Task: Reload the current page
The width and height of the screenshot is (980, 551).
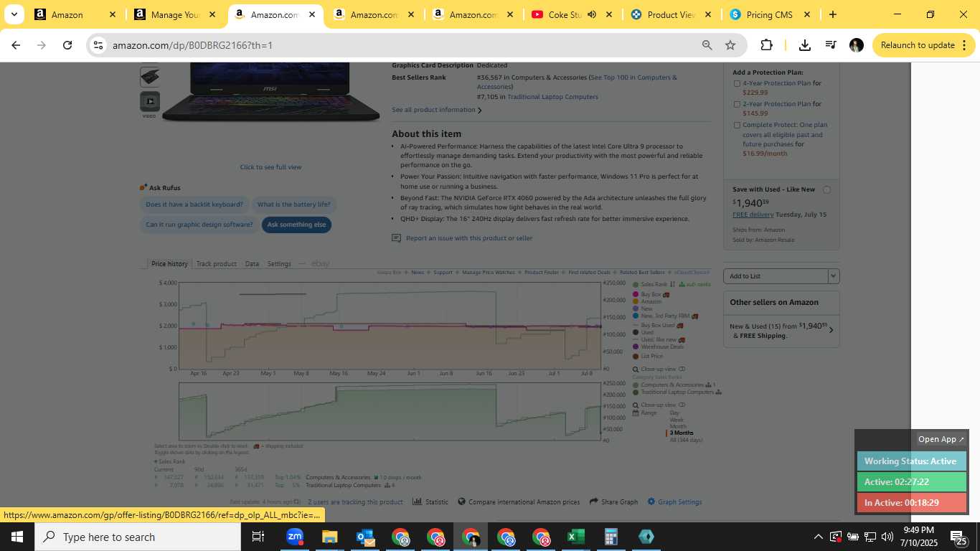Action: tap(67, 45)
